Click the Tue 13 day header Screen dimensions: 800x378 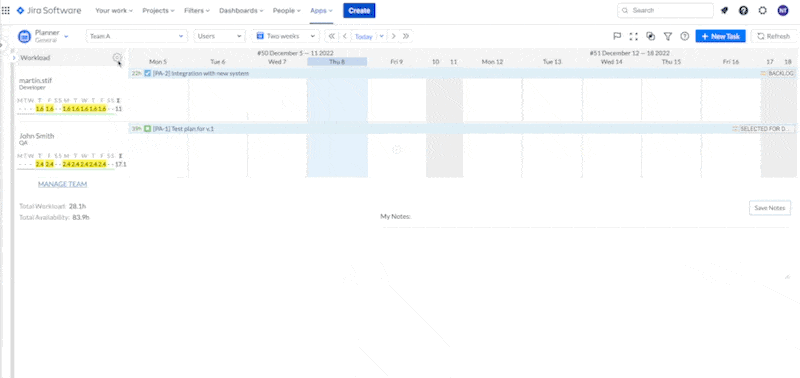tap(552, 62)
